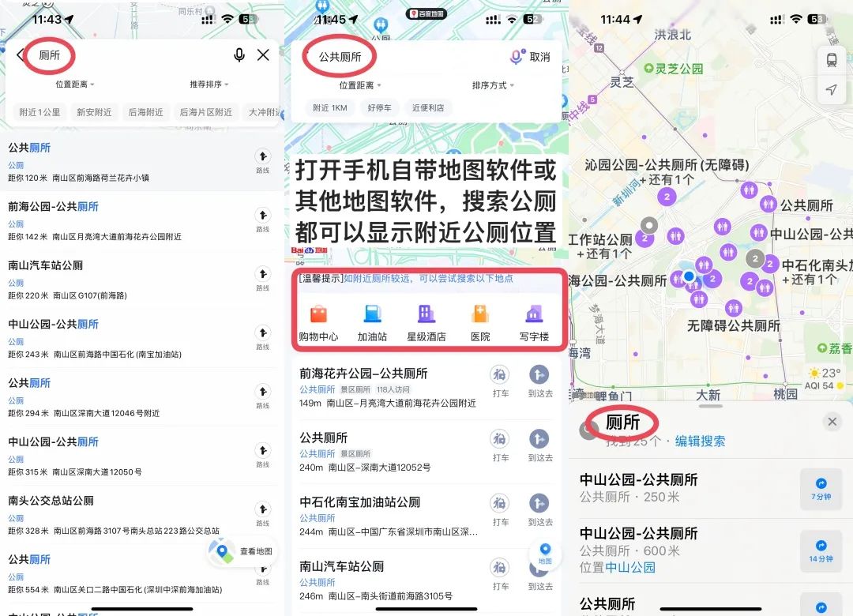The height and width of the screenshot is (616, 853).
Task: Clear search with the X icon
Action: [263, 54]
